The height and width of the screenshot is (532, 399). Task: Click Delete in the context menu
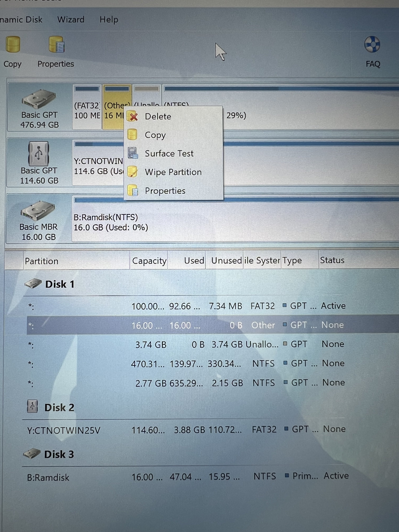pyautogui.click(x=158, y=117)
